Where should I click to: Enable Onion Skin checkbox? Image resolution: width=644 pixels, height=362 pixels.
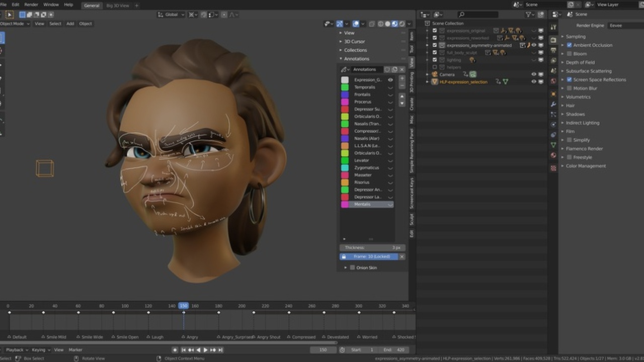[x=352, y=268]
